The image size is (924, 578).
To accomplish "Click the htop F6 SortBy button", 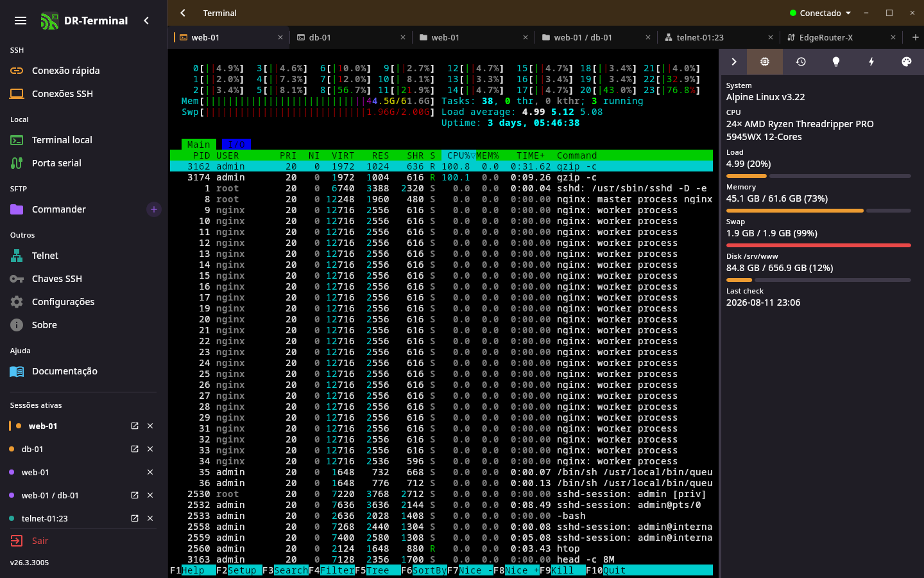I will (424, 570).
